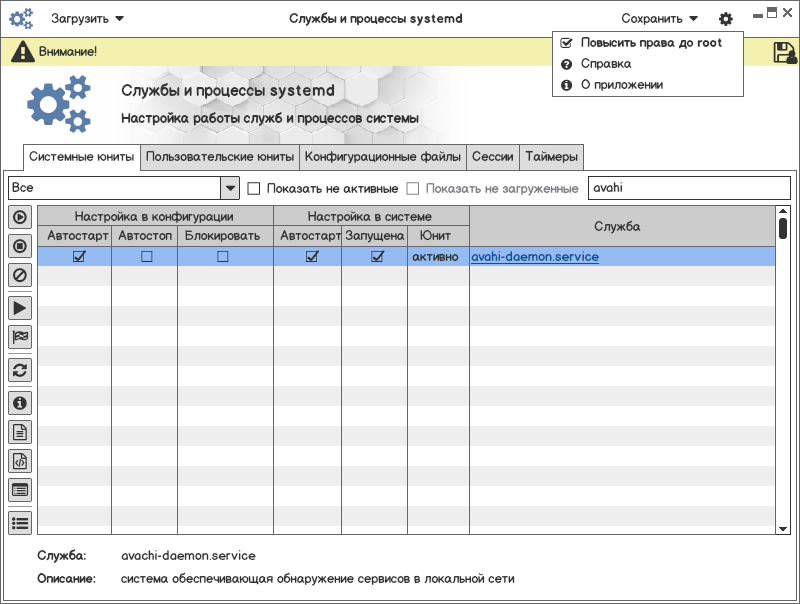Select 'Справка' from the gear menu

pos(606,64)
